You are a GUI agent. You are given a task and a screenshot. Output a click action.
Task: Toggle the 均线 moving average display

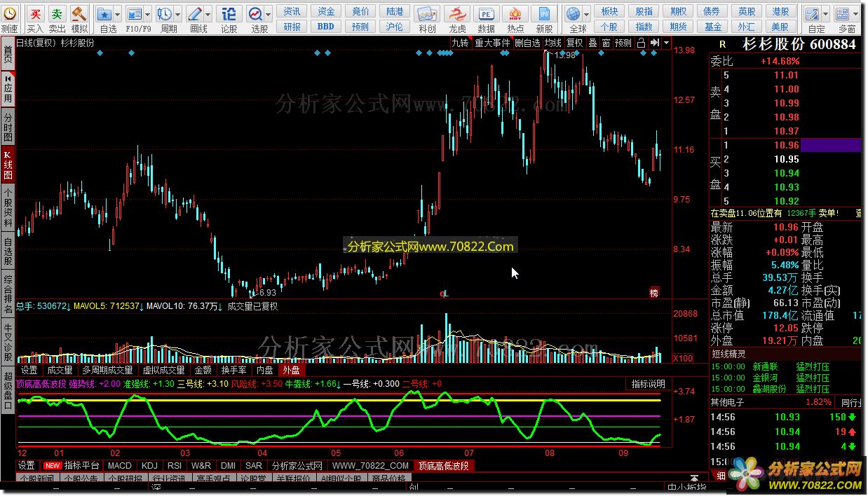coord(553,43)
